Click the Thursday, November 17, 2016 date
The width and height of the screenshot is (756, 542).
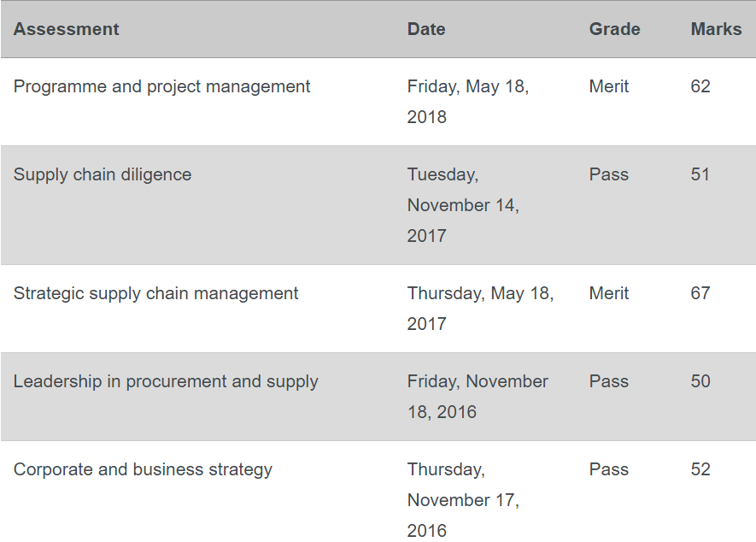point(463,500)
